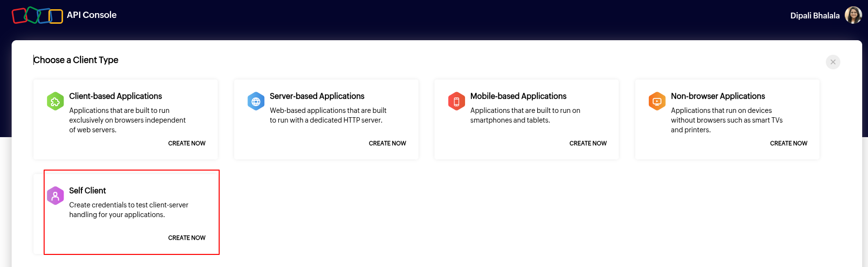This screenshot has width=868, height=267.
Task: Click 'without browsers such as smart TVs' text
Action: tap(726, 120)
